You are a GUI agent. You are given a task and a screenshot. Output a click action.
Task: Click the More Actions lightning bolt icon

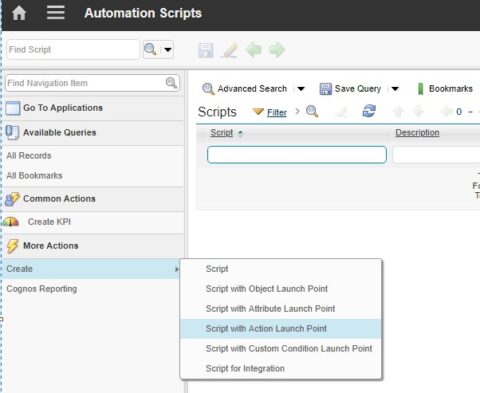[12, 246]
